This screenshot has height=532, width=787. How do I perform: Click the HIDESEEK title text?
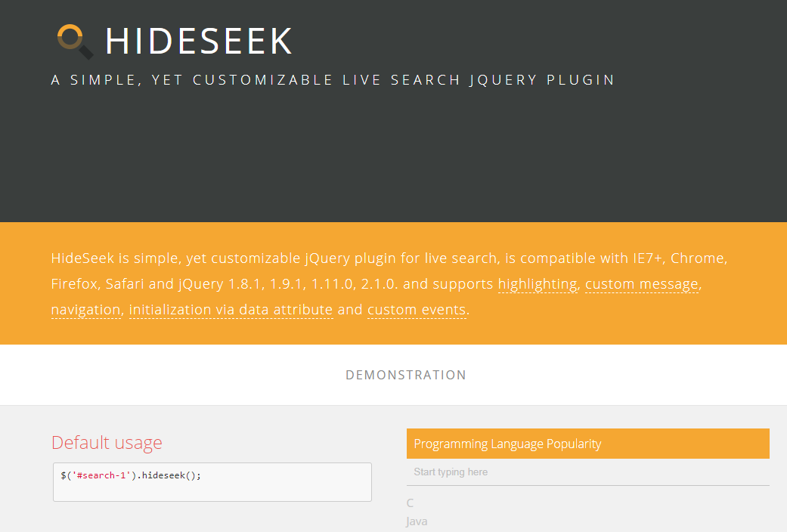pyautogui.click(x=199, y=41)
